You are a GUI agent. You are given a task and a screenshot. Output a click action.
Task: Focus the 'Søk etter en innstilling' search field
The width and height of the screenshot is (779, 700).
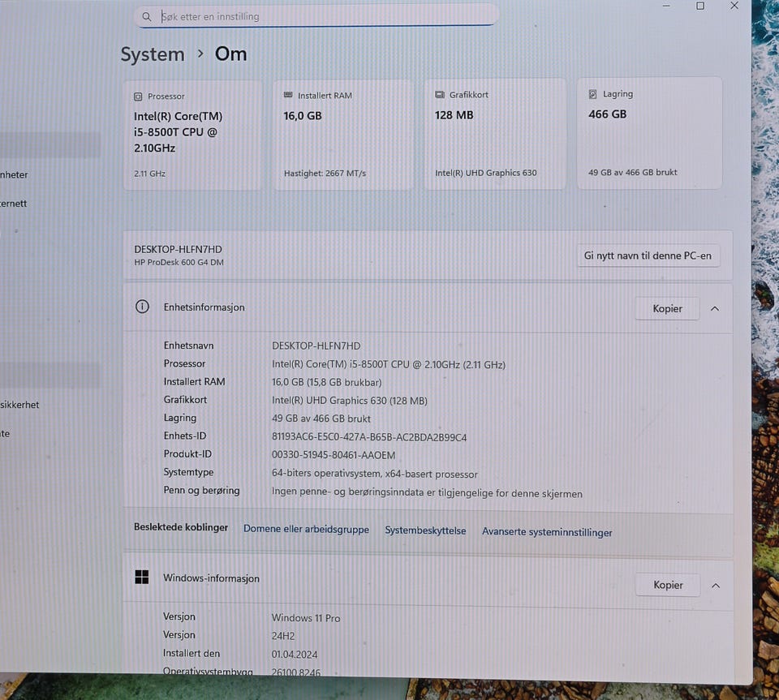click(316, 16)
